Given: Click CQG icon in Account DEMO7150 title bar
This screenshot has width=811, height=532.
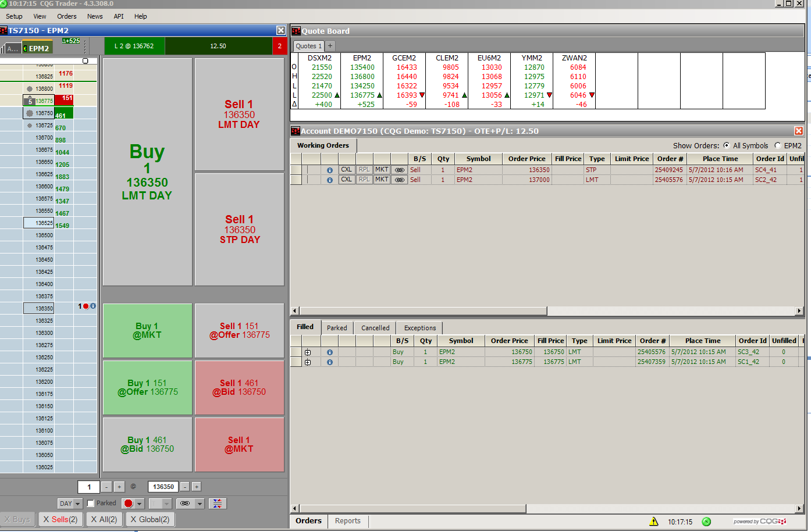Looking at the screenshot, I should (x=296, y=131).
